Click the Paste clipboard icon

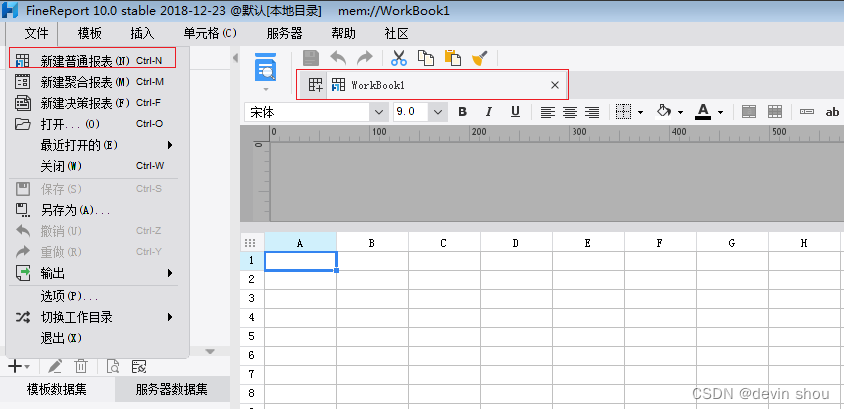tap(453, 58)
